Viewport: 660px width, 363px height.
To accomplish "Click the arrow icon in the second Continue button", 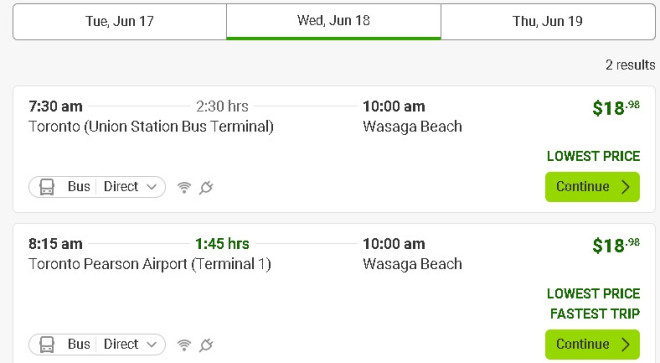I will [625, 344].
